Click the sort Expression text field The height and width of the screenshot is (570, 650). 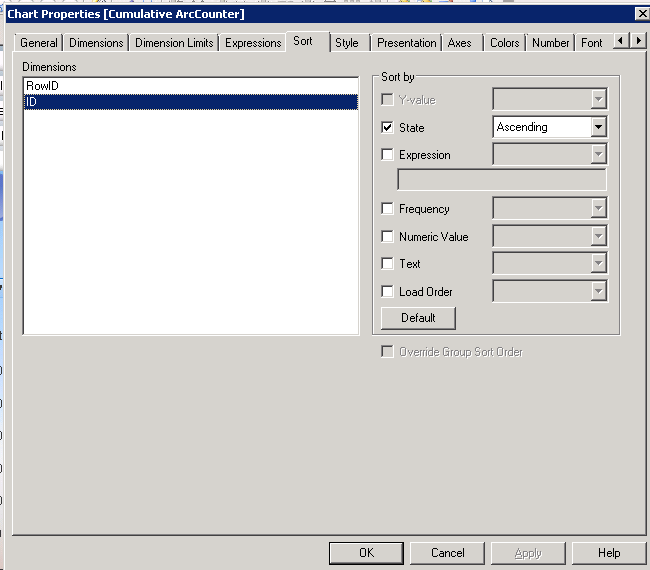point(502,179)
